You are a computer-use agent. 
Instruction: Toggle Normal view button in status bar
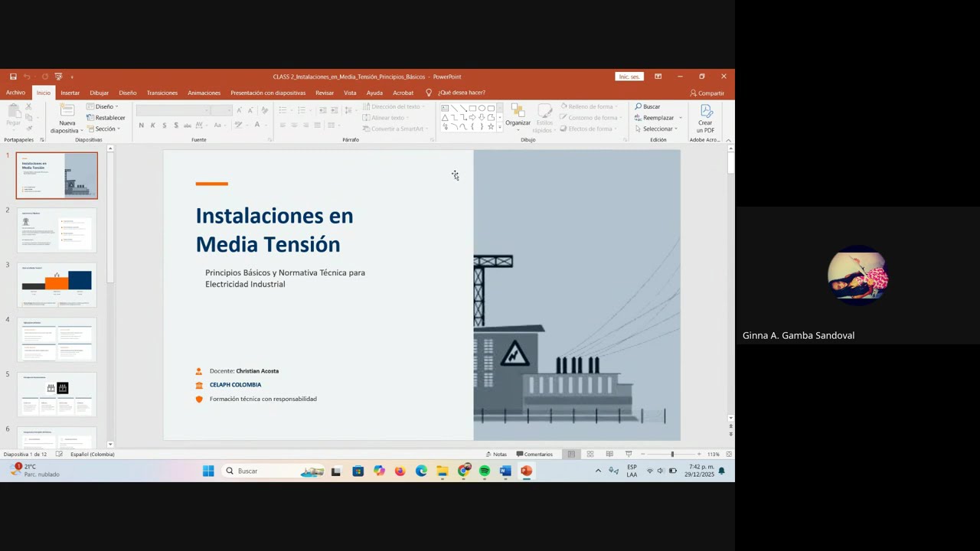coord(571,454)
